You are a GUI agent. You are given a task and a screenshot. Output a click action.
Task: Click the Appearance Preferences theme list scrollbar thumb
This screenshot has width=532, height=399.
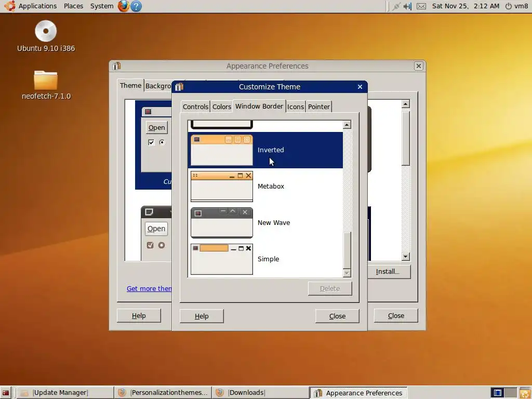pos(405,139)
